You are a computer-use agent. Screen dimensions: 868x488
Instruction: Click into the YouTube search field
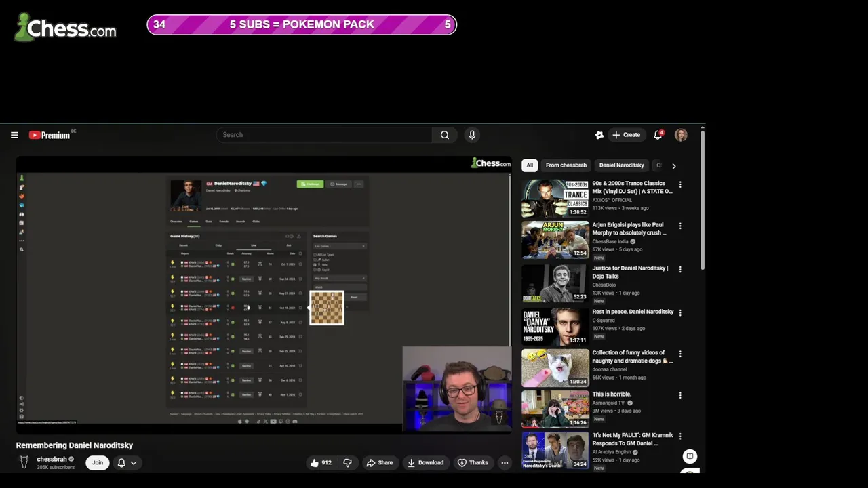[324, 135]
